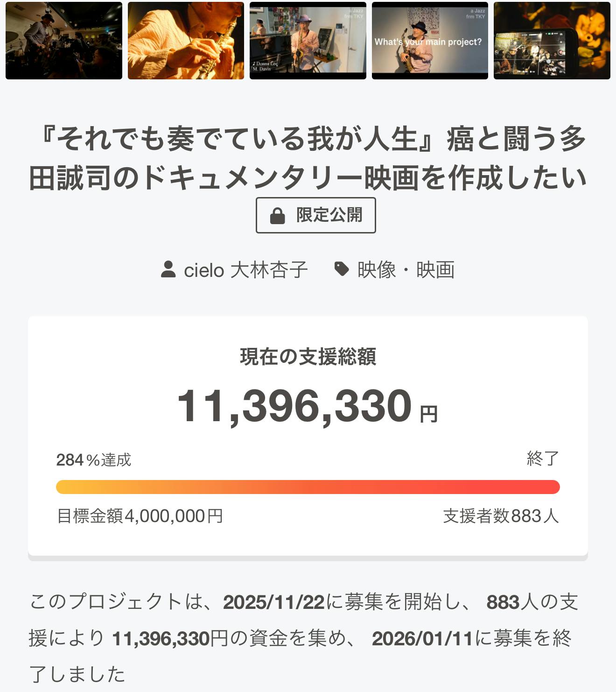The height and width of the screenshot is (692, 616).
Task: Click the orange funding progress bar
Action: [308, 487]
